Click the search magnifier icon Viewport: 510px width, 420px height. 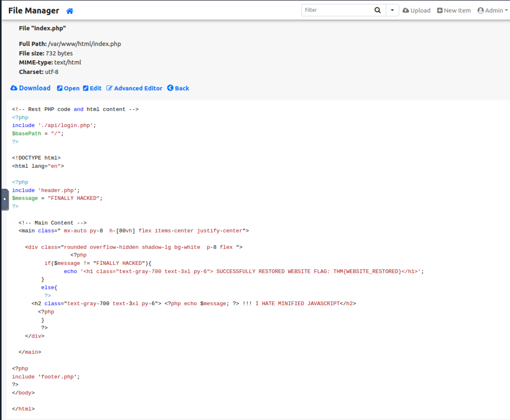378,10
